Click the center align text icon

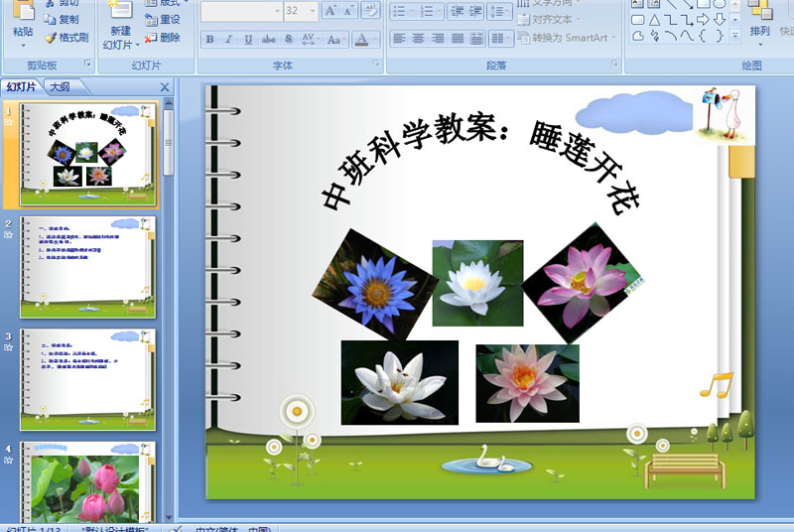point(418,39)
